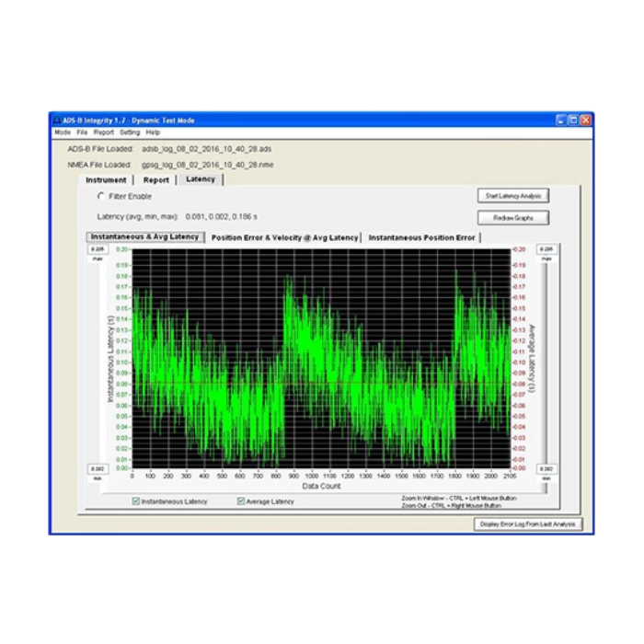The image size is (644, 644).
Task: Open the Setting menu
Action: coord(130,132)
